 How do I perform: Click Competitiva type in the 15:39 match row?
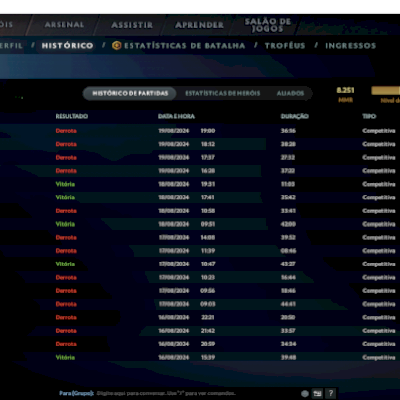pos(379,357)
